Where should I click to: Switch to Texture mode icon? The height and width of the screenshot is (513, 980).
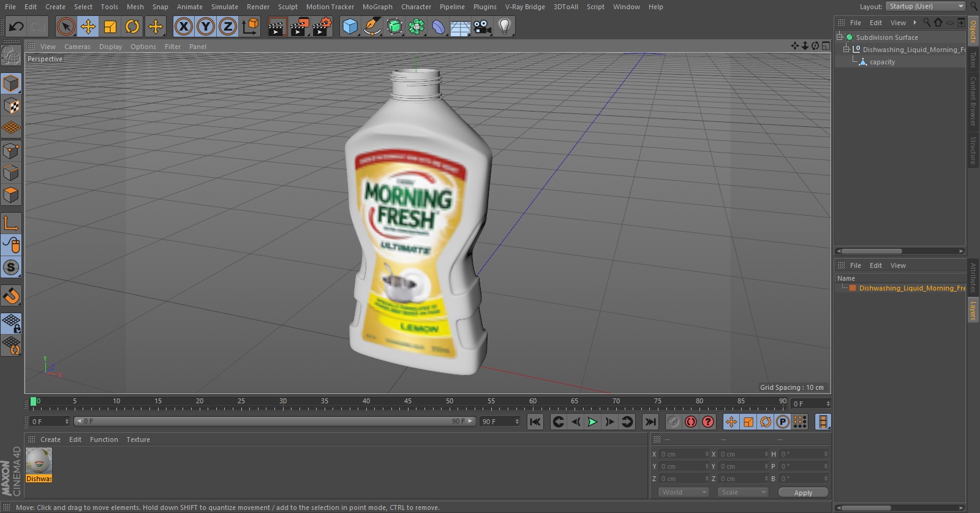tap(11, 106)
